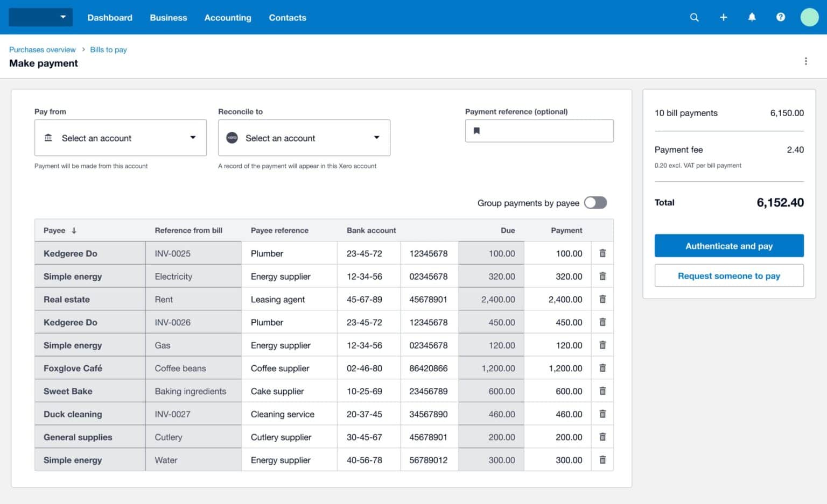Click Request someone to pay button
827x504 pixels.
[x=728, y=276]
